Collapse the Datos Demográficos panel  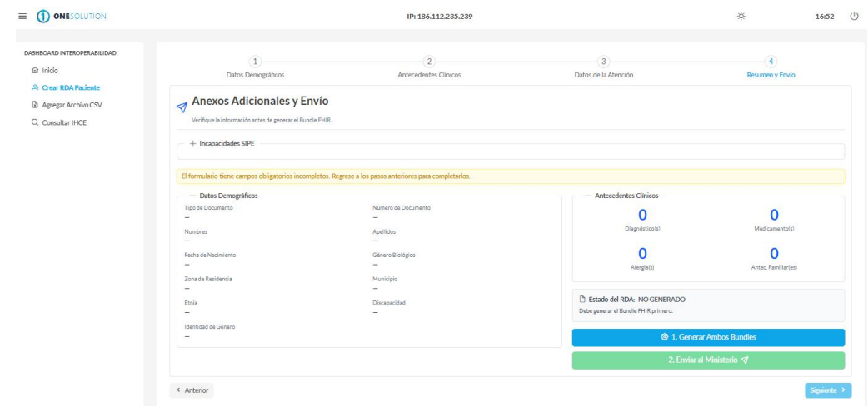[x=223, y=196]
